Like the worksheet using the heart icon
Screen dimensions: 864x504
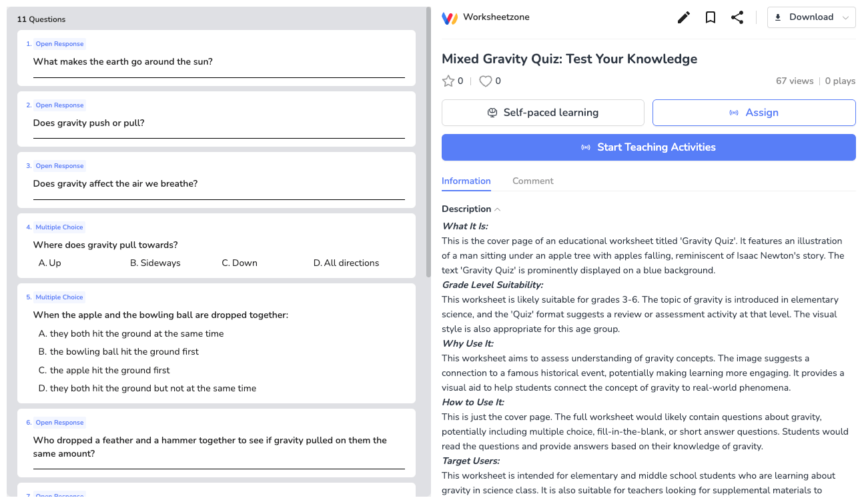(486, 81)
